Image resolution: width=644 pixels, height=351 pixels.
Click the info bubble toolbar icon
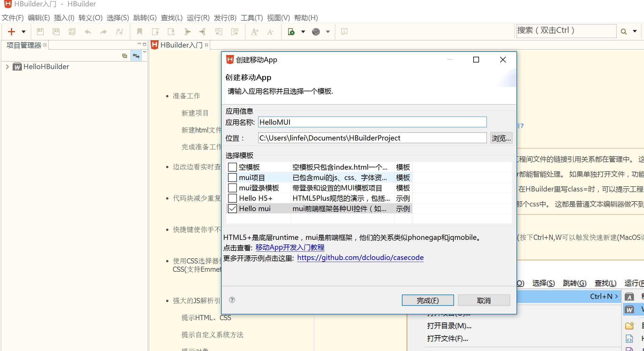click(x=344, y=31)
